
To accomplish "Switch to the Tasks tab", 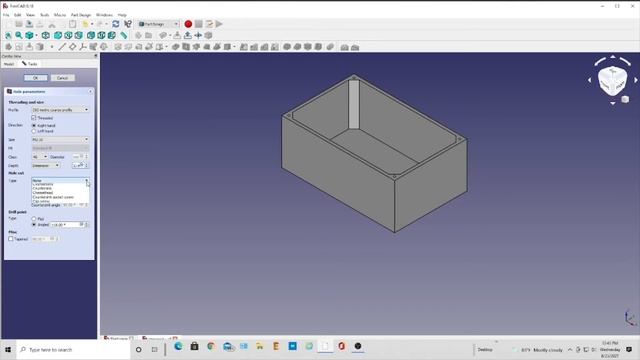I will click(29, 64).
